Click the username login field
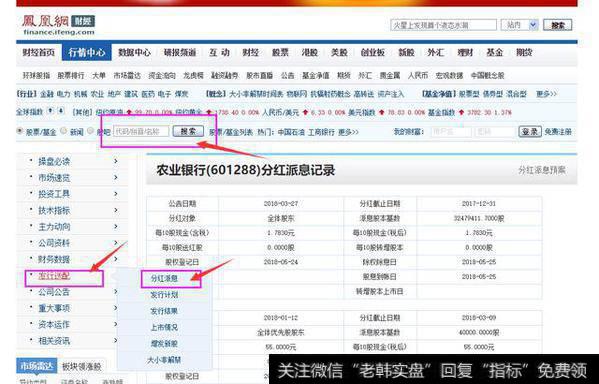The height and width of the screenshot is (384, 599). [x=451, y=132]
